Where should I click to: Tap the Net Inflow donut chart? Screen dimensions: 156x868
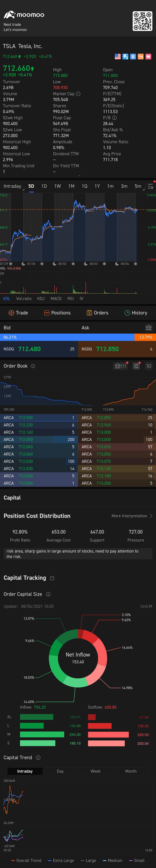(78, 658)
